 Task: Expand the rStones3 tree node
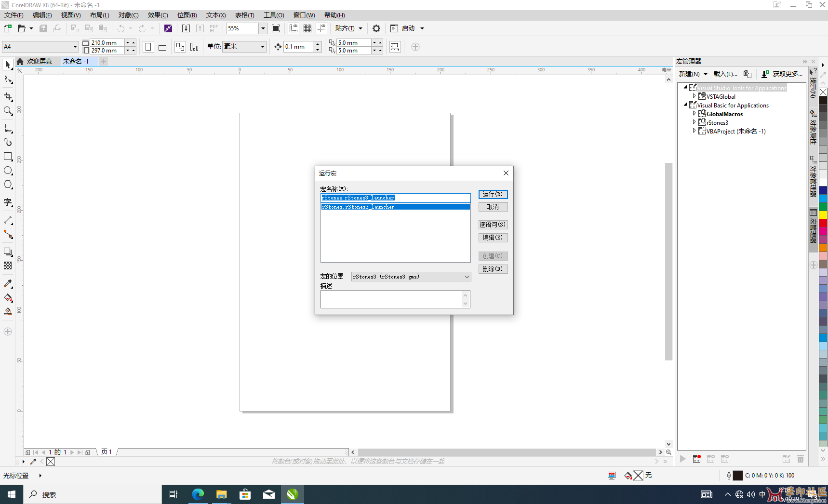[694, 122]
